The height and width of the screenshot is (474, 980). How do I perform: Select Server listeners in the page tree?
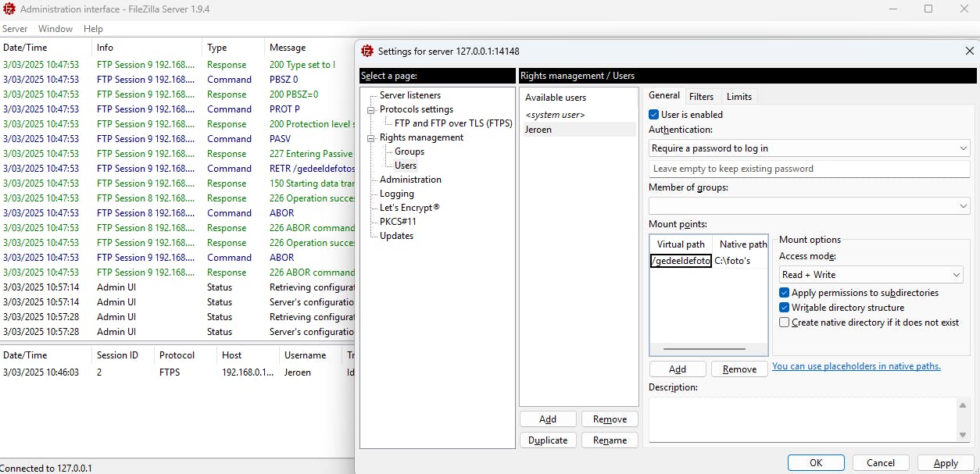(410, 95)
